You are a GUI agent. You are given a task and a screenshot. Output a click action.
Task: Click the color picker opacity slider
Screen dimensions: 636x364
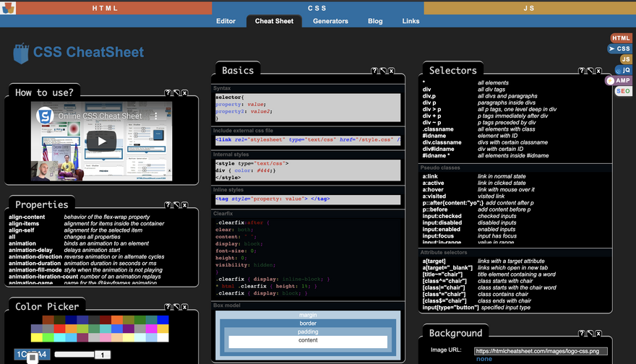[x=74, y=355]
